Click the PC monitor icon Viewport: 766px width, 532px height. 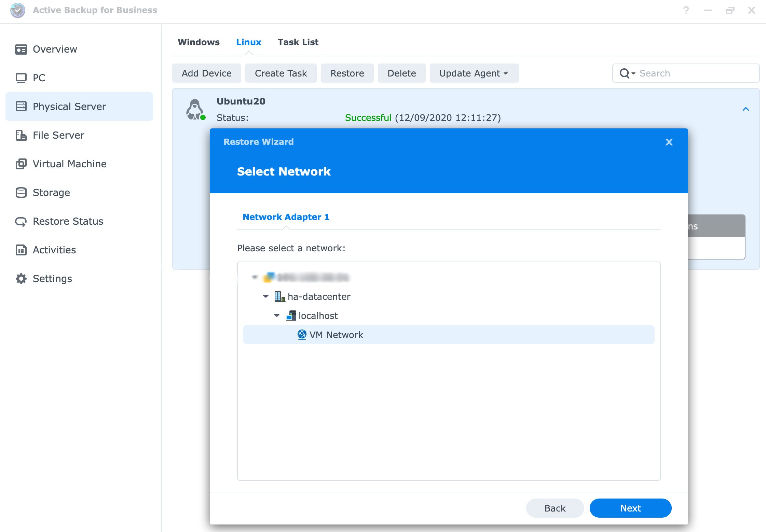pyautogui.click(x=21, y=78)
